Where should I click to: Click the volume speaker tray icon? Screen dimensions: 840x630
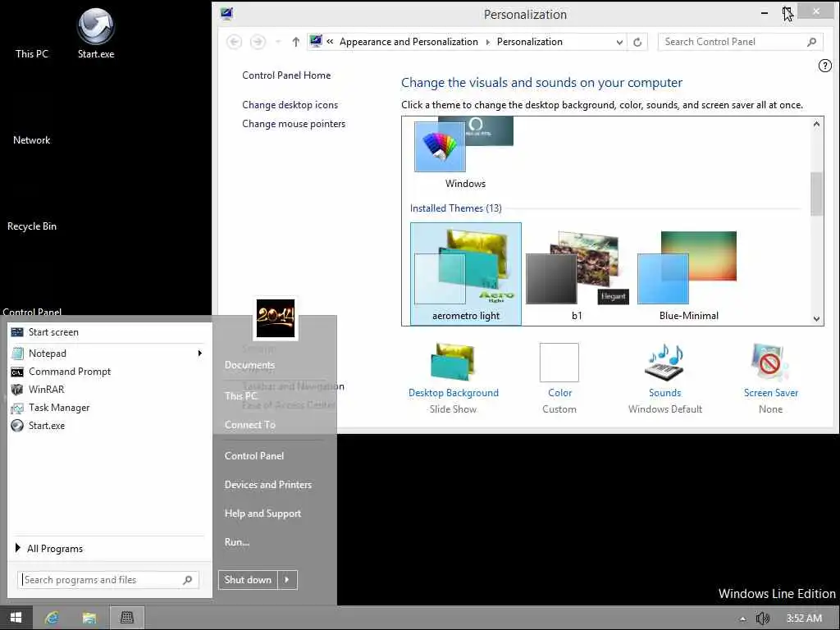(762, 619)
